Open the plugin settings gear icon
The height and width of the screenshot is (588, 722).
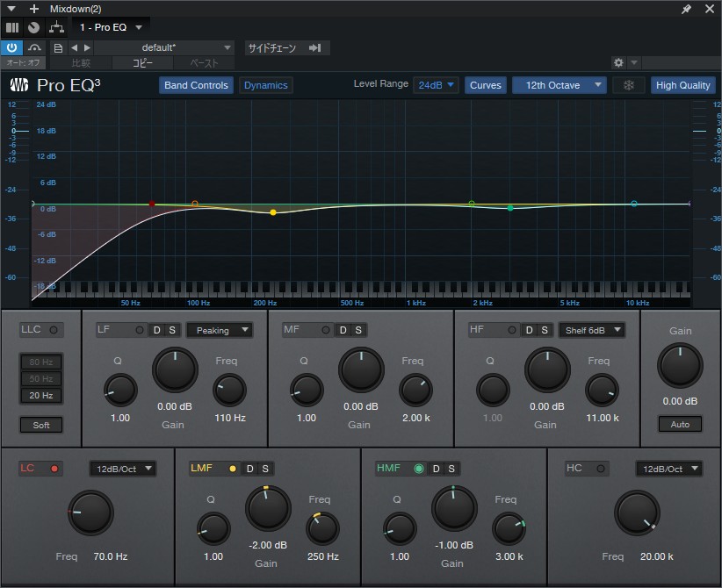click(x=618, y=62)
